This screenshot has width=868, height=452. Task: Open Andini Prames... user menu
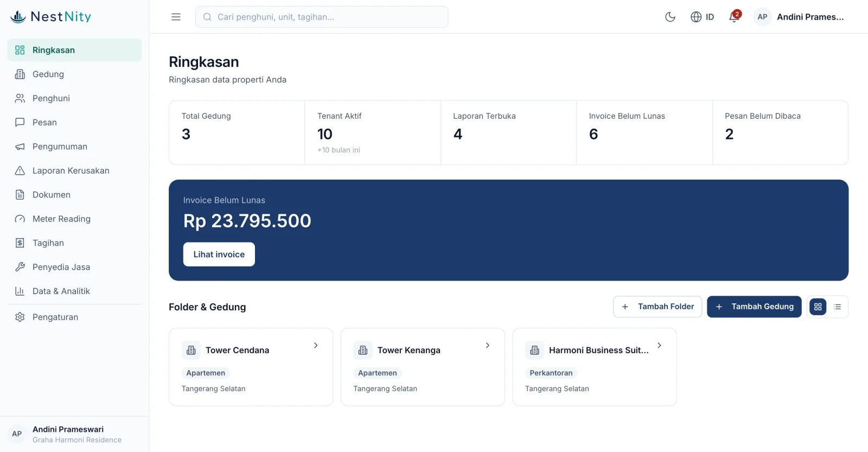click(x=800, y=17)
